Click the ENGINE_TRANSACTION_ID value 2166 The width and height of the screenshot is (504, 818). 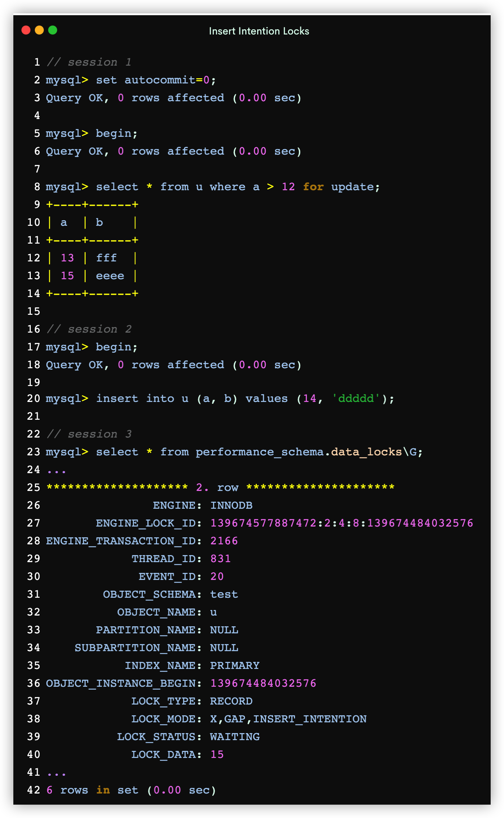(x=224, y=541)
